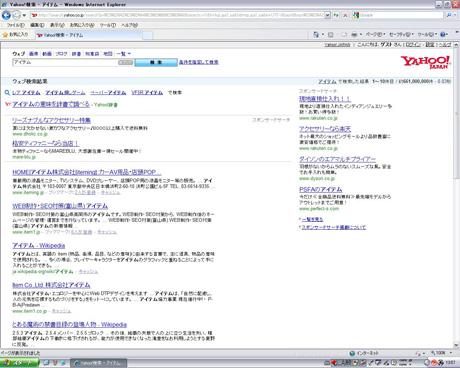The height and width of the screenshot is (368, 460).
Task: Click the Google toolbar search box
Action: click(x=398, y=15)
